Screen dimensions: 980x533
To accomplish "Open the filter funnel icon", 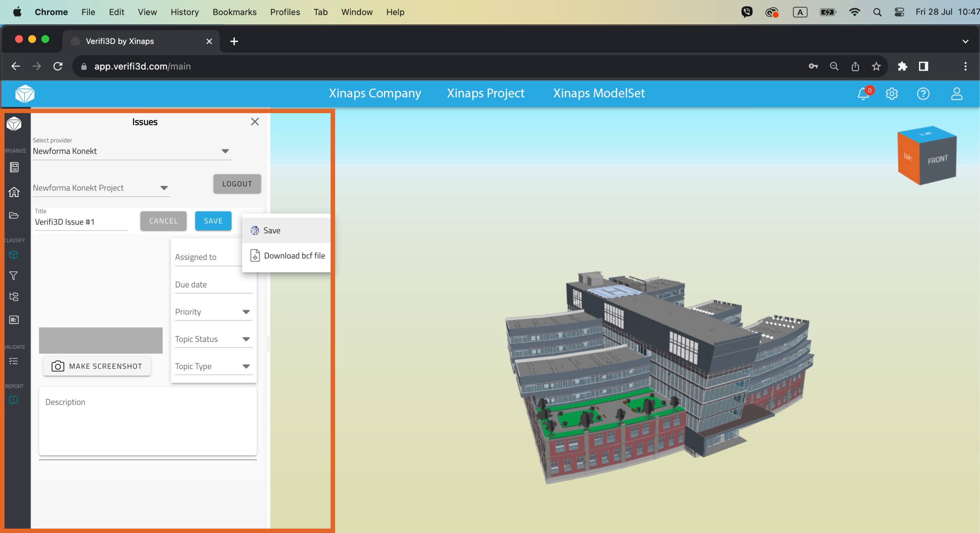I will (14, 276).
